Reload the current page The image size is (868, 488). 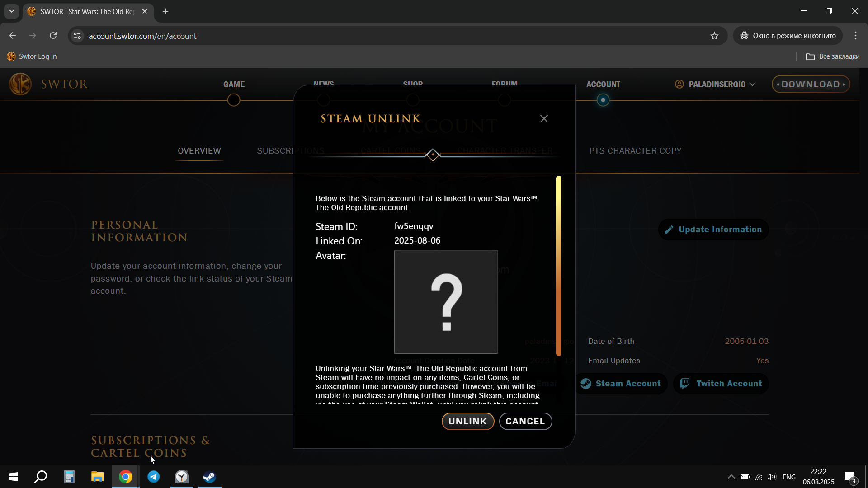point(53,36)
